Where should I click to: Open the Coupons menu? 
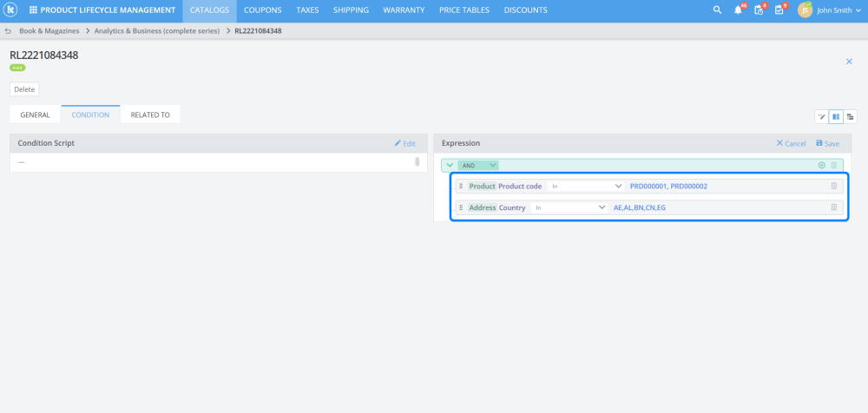pyautogui.click(x=262, y=10)
